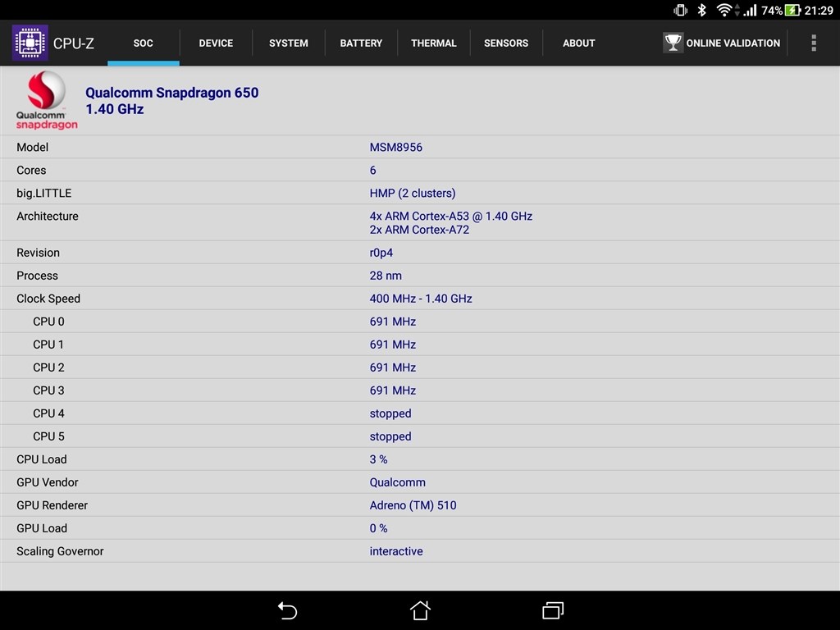Tap the Qualcomm Snapdragon 650 heading
The width and height of the screenshot is (840, 630).
(172, 93)
